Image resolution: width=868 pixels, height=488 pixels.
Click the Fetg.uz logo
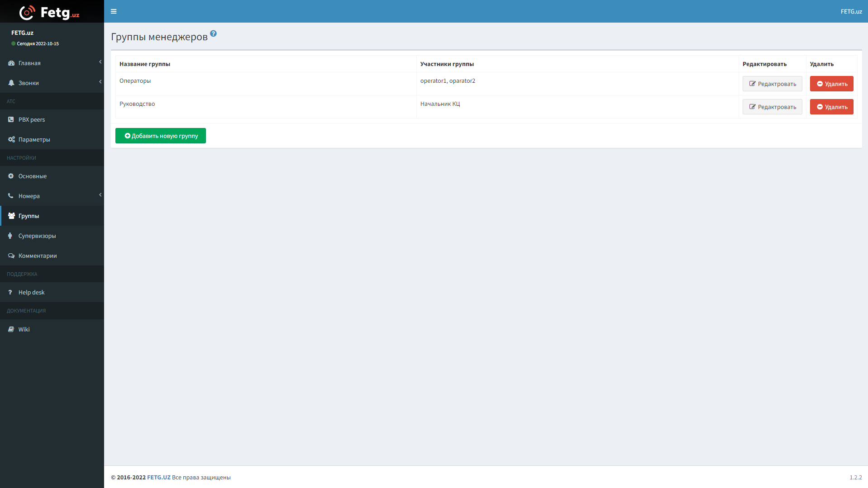pos(50,12)
